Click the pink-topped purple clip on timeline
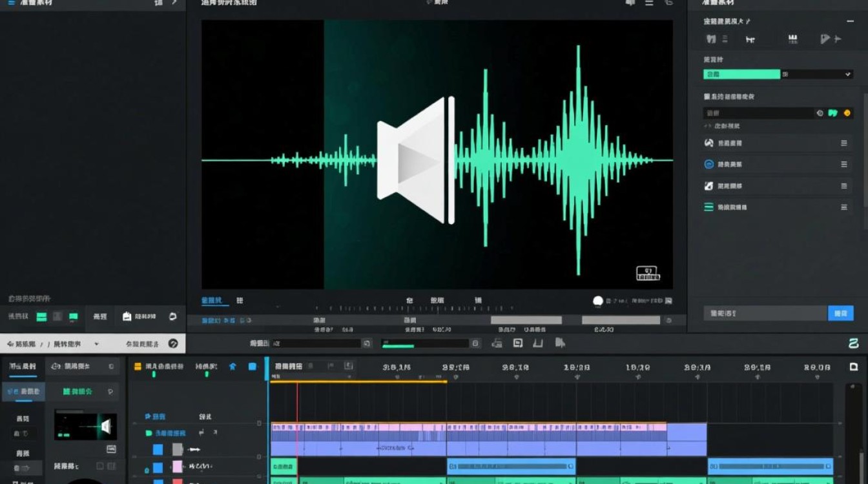The image size is (868, 484). pos(489,439)
